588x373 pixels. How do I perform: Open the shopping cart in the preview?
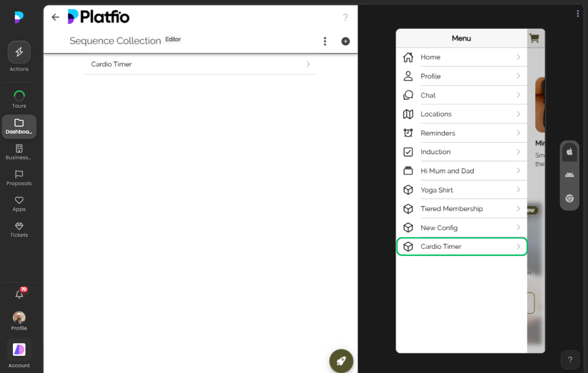tap(534, 38)
